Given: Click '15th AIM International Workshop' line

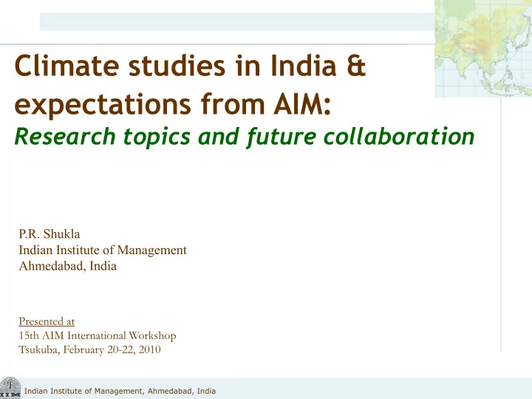Looking at the screenshot, I should click(x=98, y=335).
